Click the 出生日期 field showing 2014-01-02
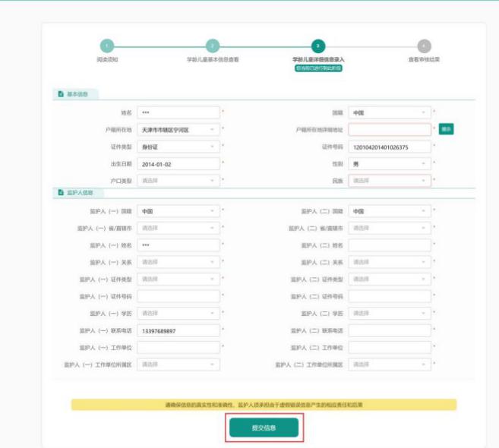 (x=178, y=163)
